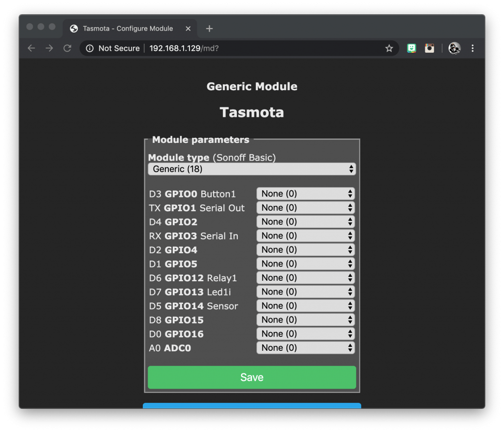Open the A0 ADC0 dropdown
Screen dimensions: 504x432
305,348
